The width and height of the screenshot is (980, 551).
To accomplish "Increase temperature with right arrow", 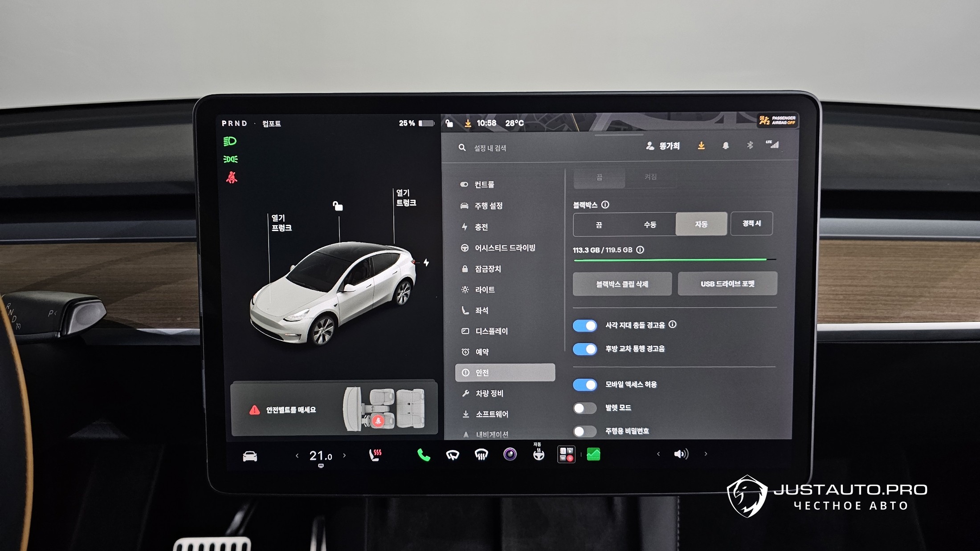I will tap(344, 455).
